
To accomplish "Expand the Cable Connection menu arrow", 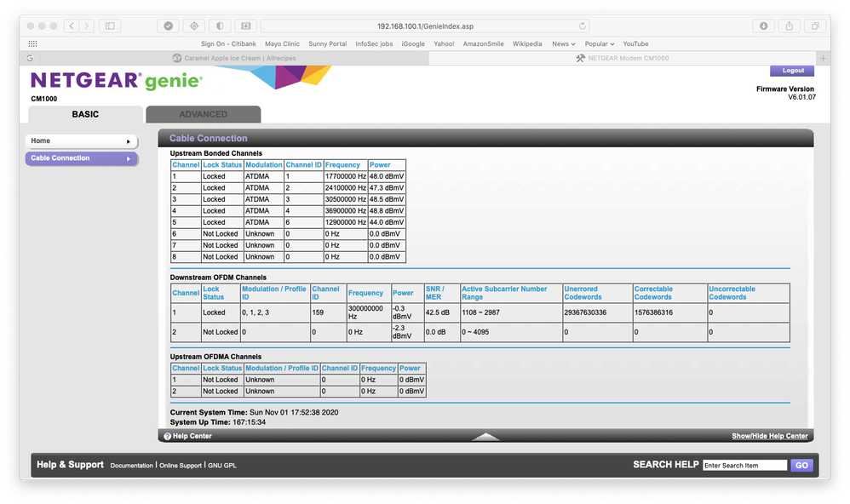I will click(129, 159).
